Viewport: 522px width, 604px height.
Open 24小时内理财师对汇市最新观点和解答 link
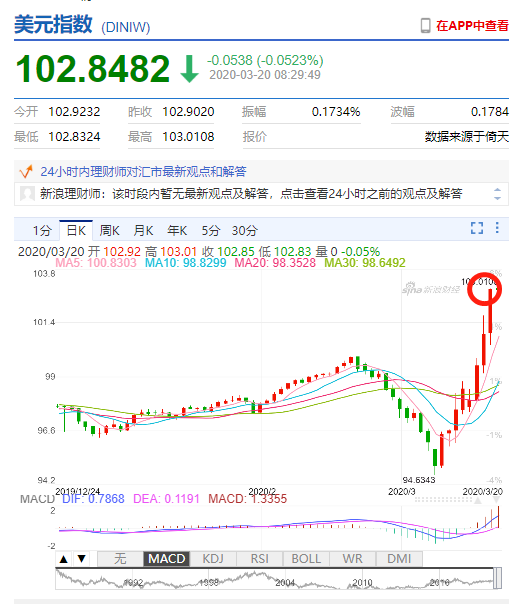click(143, 171)
